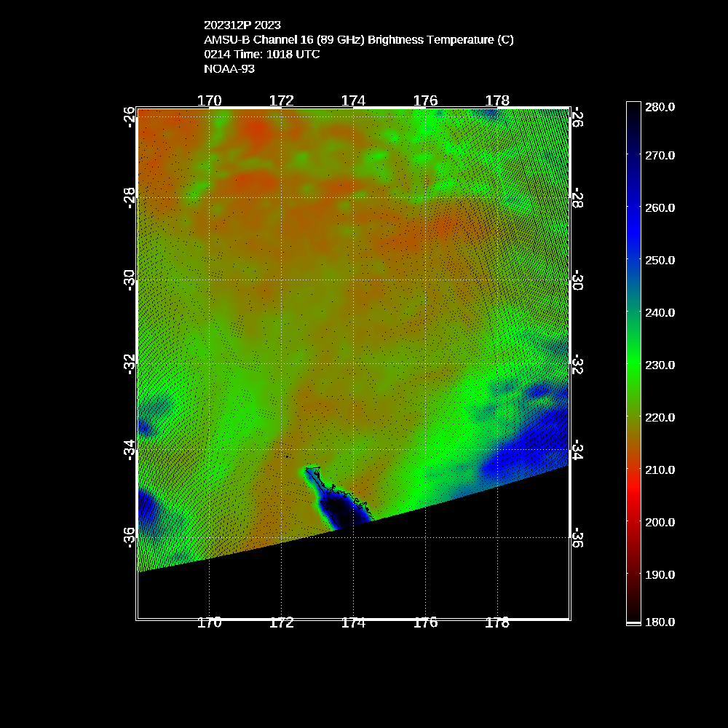Click the 250.0 colorbar label
Image resolution: width=728 pixels, height=728 pixels.
point(660,261)
